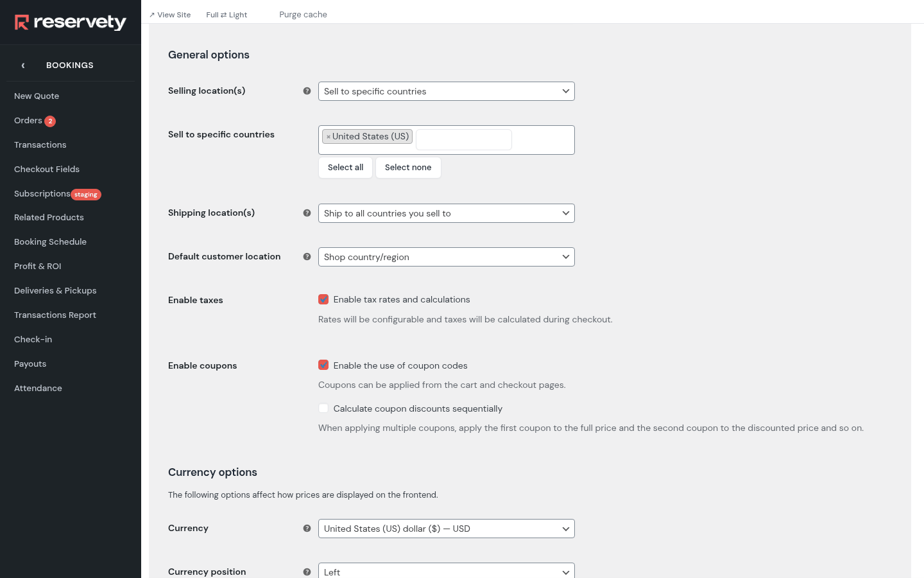Click the Orders count badge
Viewport: 924px width, 578px height.
50,121
